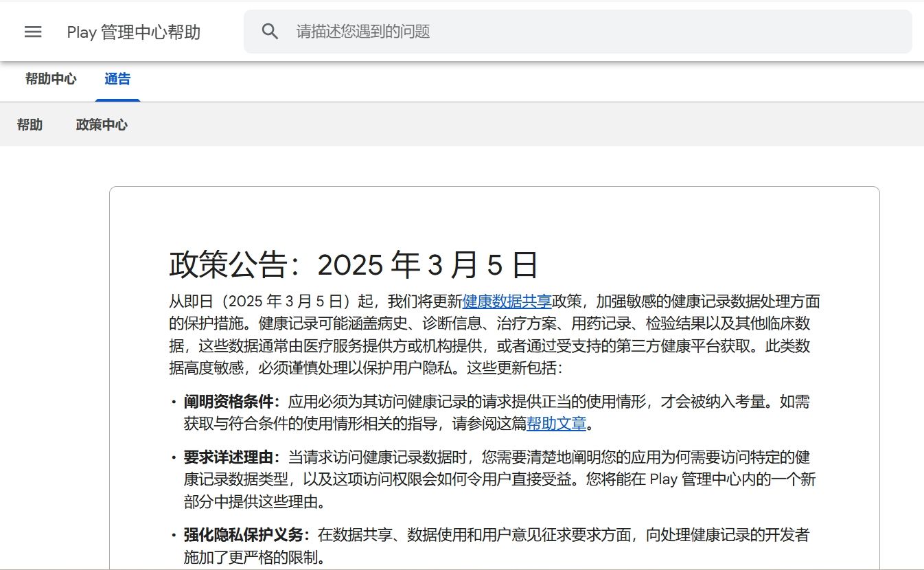Click the search magnifier icon

[x=270, y=32]
